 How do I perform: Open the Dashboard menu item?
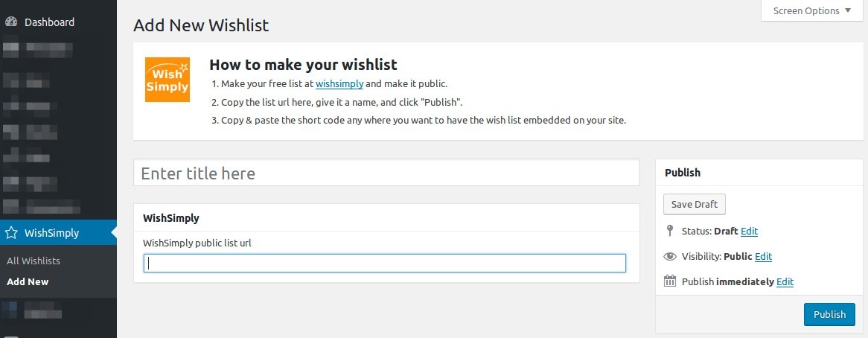[49, 22]
